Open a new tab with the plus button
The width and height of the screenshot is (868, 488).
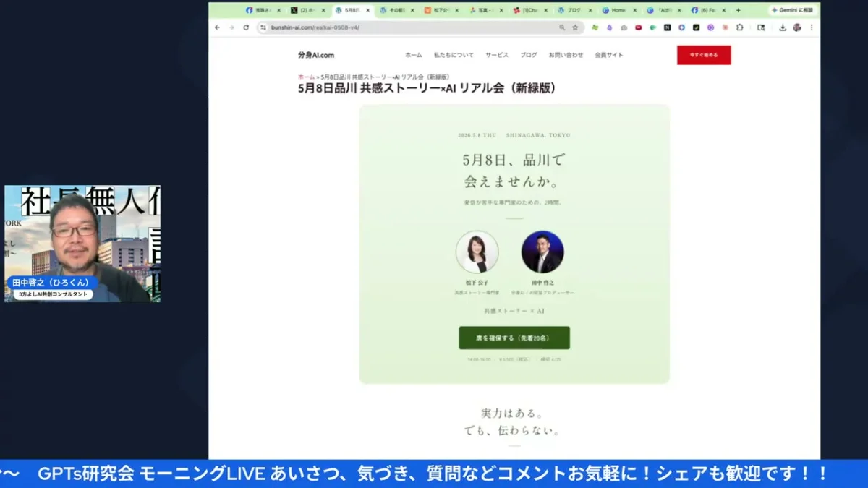click(738, 11)
